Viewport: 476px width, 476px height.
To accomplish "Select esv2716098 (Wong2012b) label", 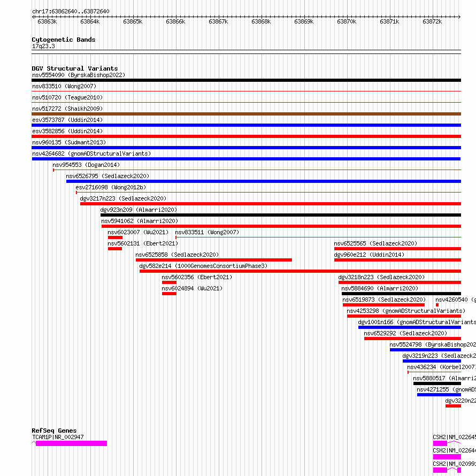I will click(x=111, y=187).
